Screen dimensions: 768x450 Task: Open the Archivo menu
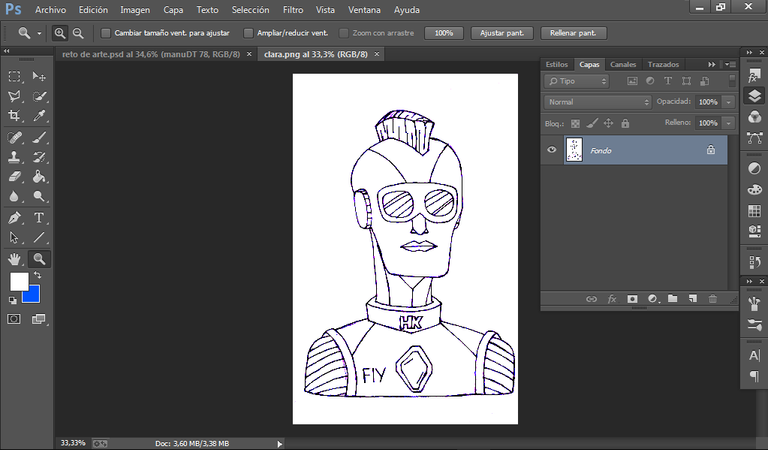50,10
